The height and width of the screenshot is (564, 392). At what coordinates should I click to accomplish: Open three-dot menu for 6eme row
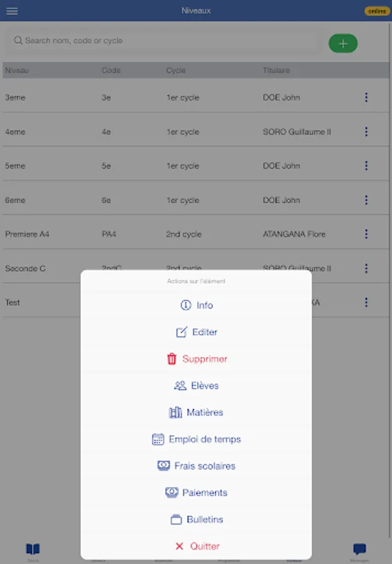pyautogui.click(x=366, y=200)
